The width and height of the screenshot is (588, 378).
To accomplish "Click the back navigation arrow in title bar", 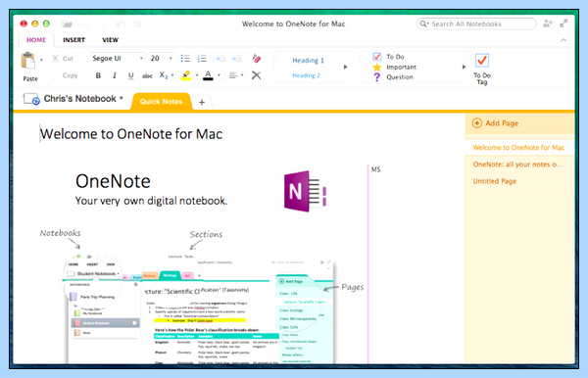I will [x=84, y=24].
